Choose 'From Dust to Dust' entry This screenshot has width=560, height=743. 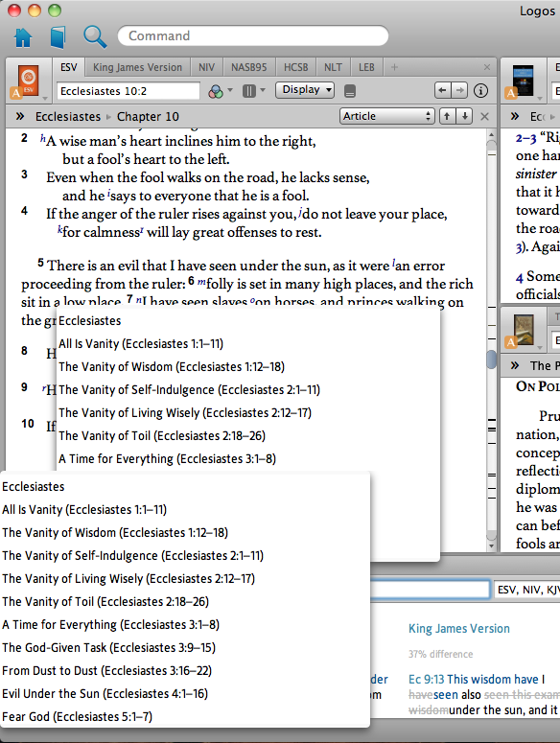[107, 670]
